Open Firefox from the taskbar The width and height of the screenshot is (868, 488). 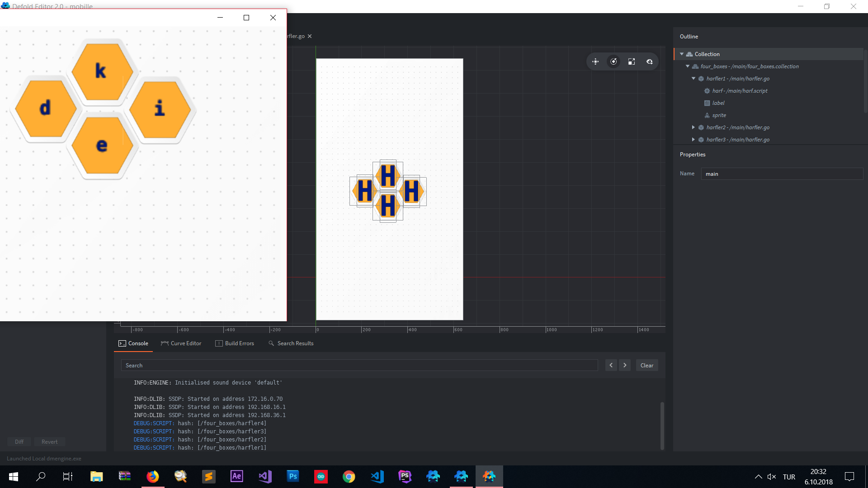[152, 477]
